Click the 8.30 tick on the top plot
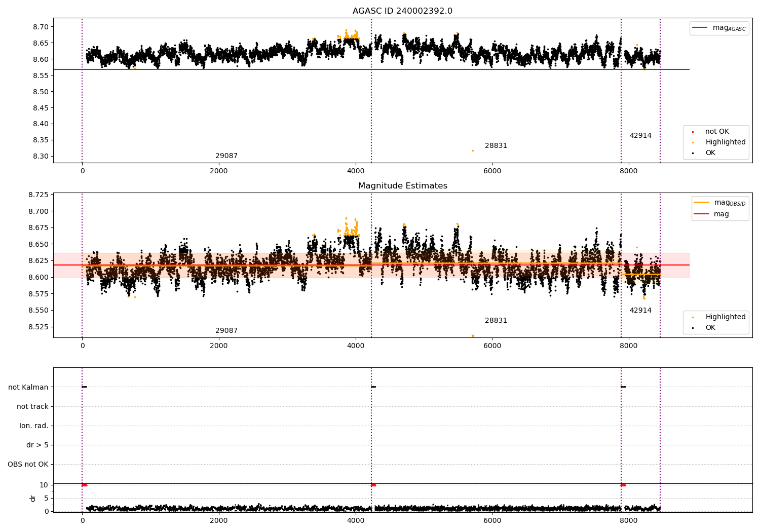The image size is (760, 532). pyautogui.click(x=41, y=157)
